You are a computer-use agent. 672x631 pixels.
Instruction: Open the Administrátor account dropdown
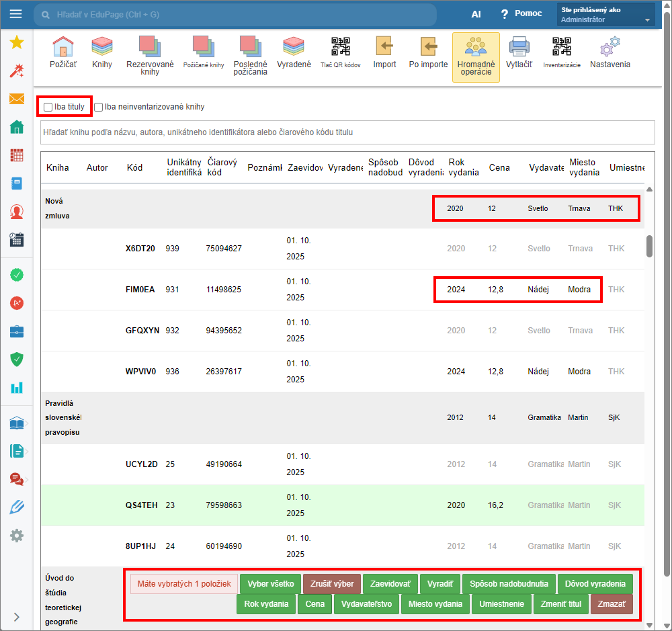605,15
